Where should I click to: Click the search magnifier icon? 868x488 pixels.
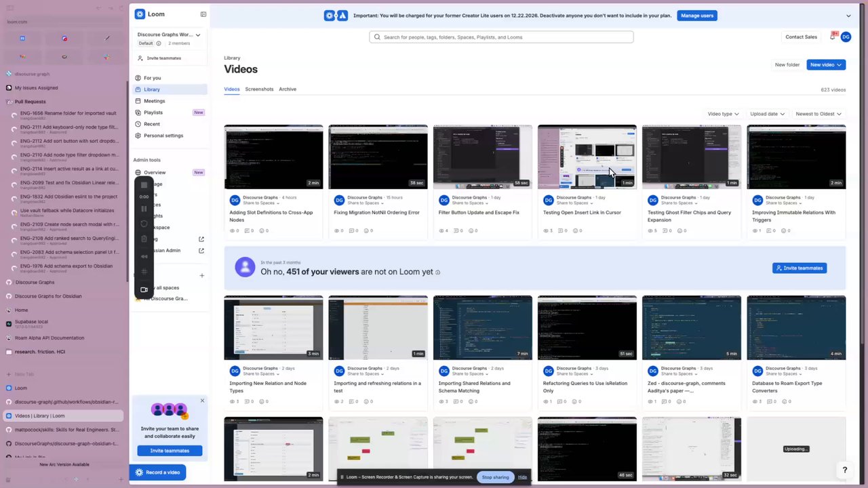(x=377, y=37)
